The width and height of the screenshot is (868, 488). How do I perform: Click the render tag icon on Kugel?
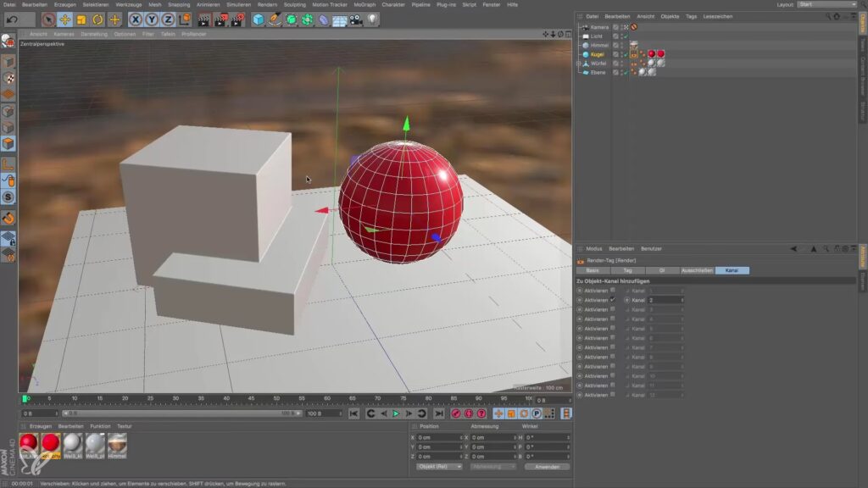pos(633,54)
